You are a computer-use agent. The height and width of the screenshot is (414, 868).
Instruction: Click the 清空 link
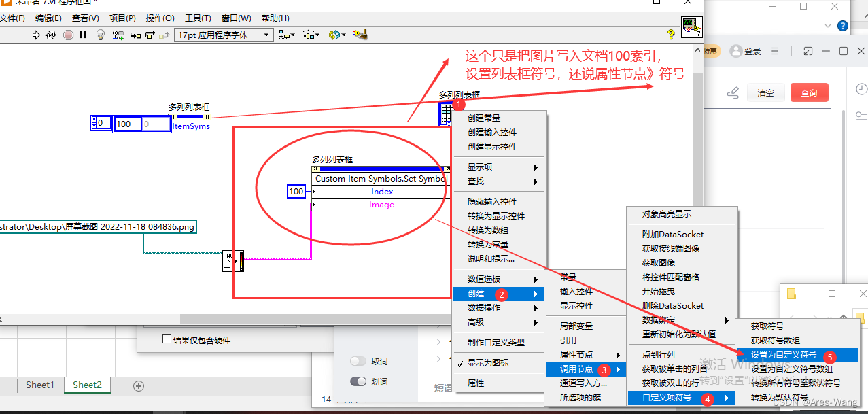click(x=765, y=92)
